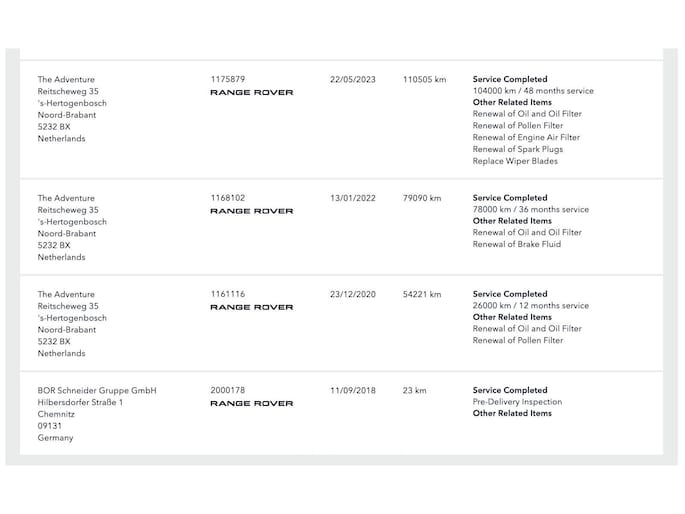Screen dimensions: 685x514
Task: Click the Range Rover logo for record 1161116
Action: coord(252,307)
